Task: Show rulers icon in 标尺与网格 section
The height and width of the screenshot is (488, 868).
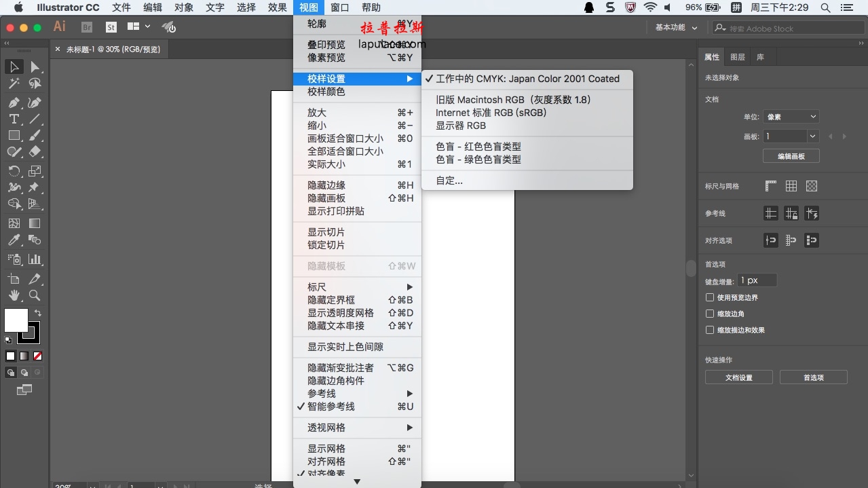Action: coord(771,186)
